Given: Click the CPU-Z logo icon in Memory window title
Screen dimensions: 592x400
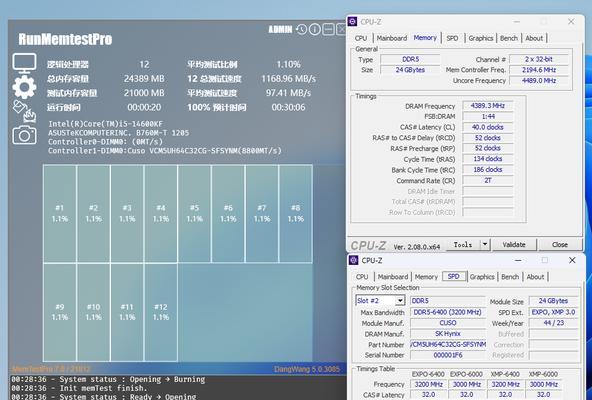Looking at the screenshot, I should point(353,22).
